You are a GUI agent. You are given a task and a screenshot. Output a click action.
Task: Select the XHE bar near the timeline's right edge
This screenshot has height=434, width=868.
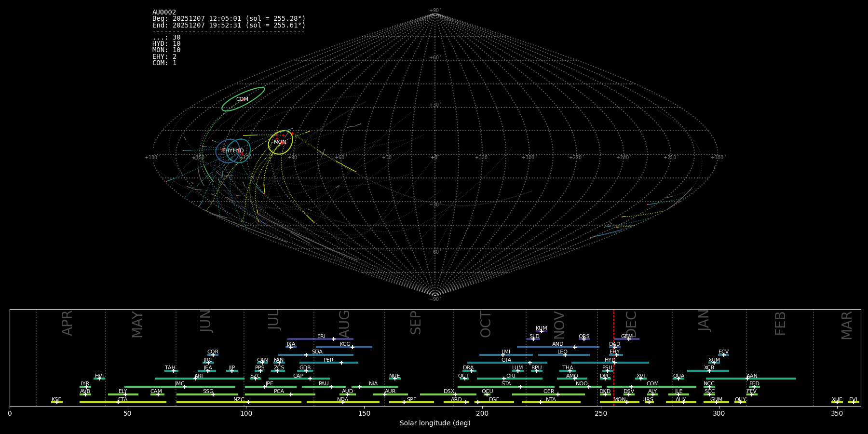[x=837, y=402]
